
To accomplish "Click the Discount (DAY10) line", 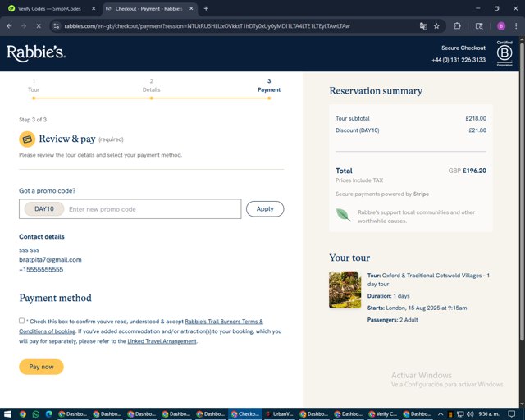I will pos(411,130).
